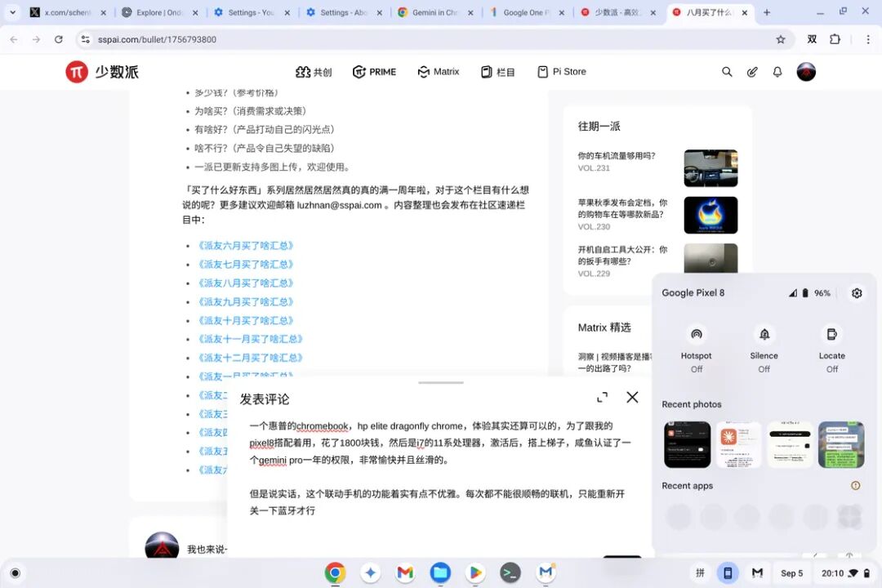Open Chrome three-dot menu
Image resolution: width=882 pixels, height=588 pixels.
[x=868, y=39]
